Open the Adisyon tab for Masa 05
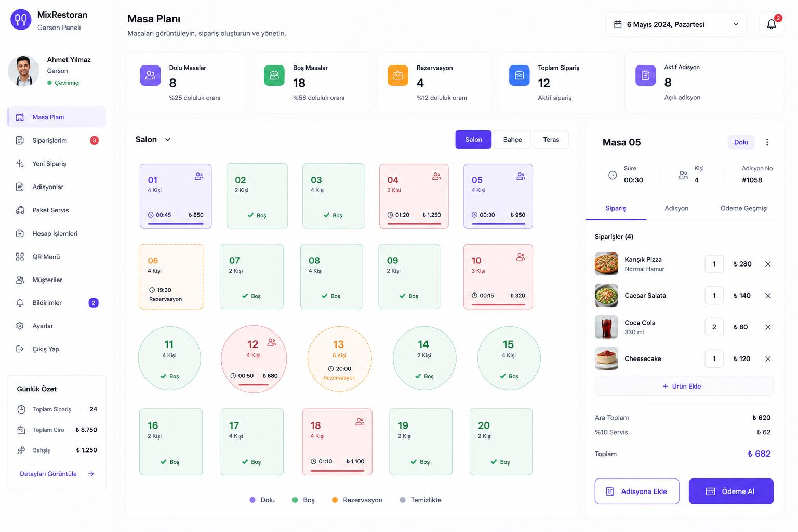The image size is (798, 532). click(676, 208)
